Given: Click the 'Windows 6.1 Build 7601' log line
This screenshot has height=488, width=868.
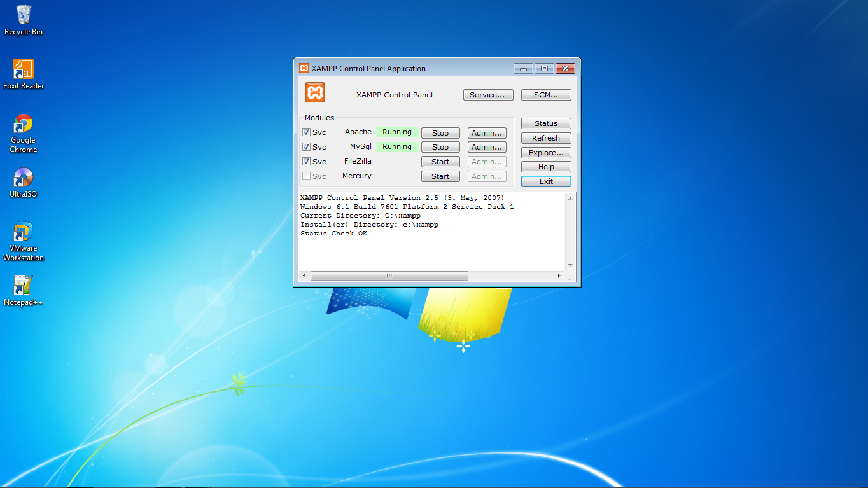Looking at the screenshot, I should 407,207.
